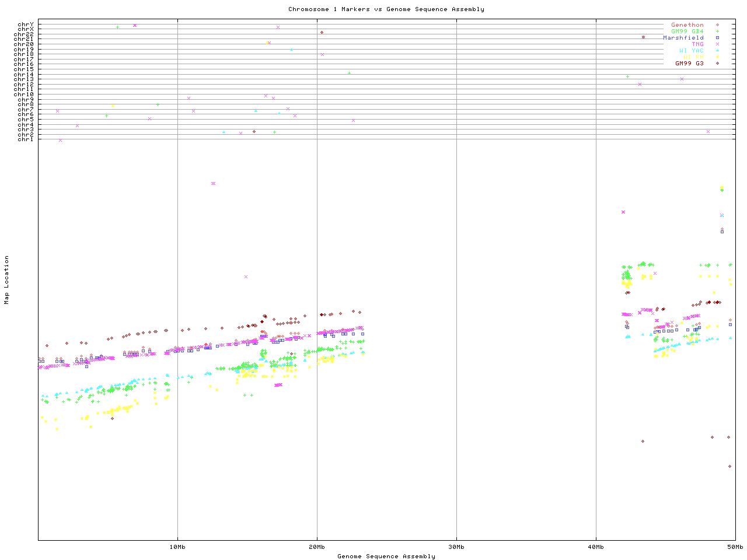This screenshot has height=560, width=747.
Task: Click the 10Mb tick label
Action: pyautogui.click(x=177, y=547)
